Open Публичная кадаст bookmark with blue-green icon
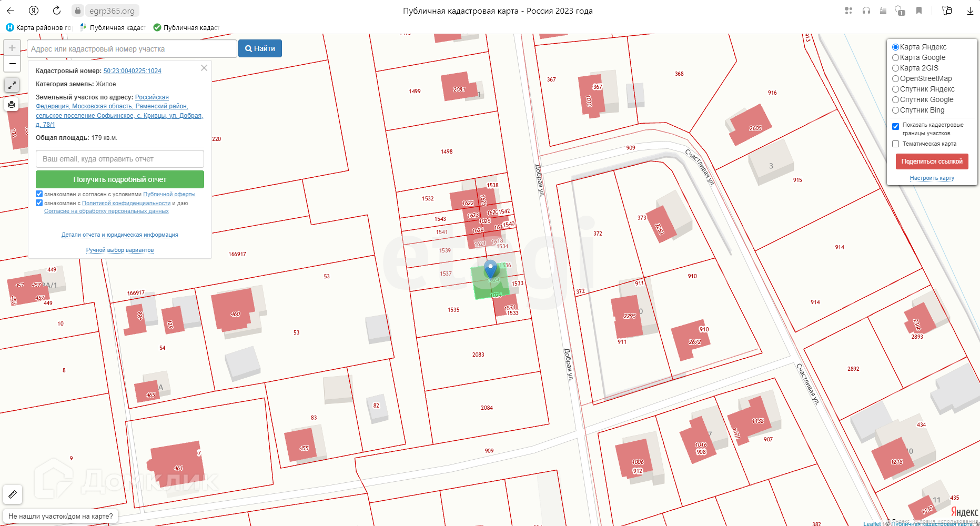This screenshot has width=980, height=526. tap(112, 27)
